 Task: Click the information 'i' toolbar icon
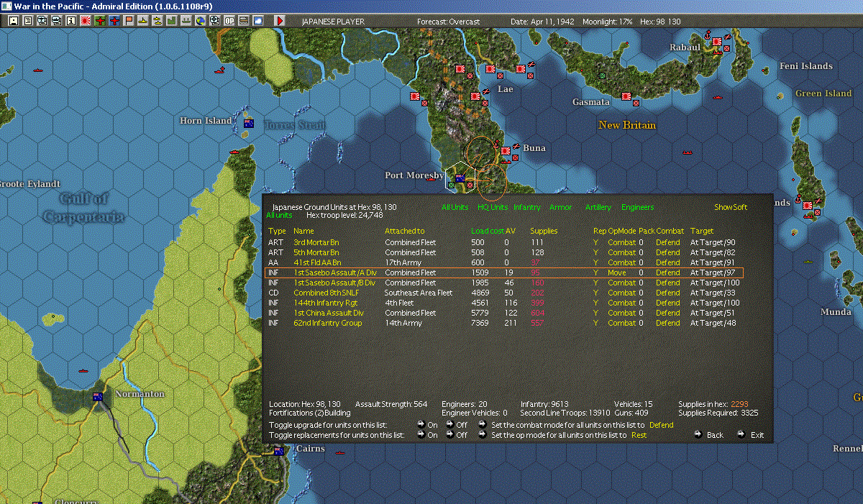pyautogui.click(x=70, y=21)
